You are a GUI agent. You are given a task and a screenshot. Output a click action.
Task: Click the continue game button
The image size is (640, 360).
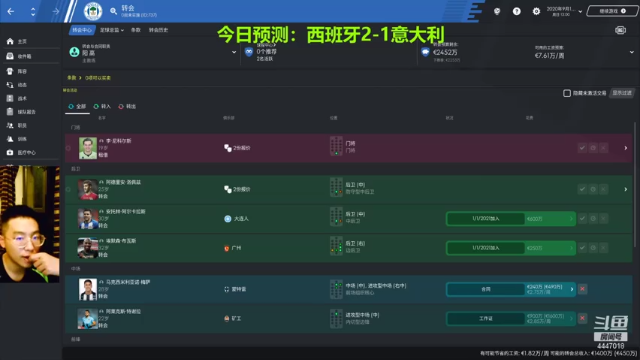click(x=612, y=11)
